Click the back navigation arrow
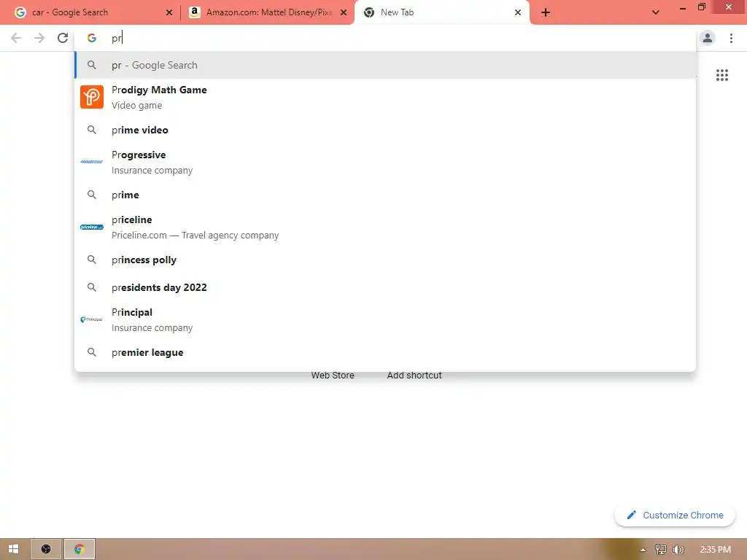This screenshot has width=747, height=560. pyautogui.click(x=16, y=38)
